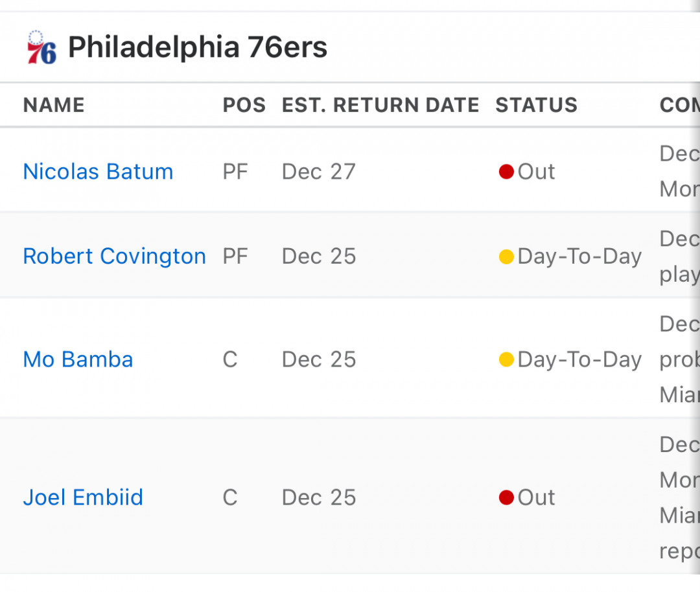The image size is (700, 592).
Task: Click the Philadelphia 76ers team logo
Action: (41, 47)
